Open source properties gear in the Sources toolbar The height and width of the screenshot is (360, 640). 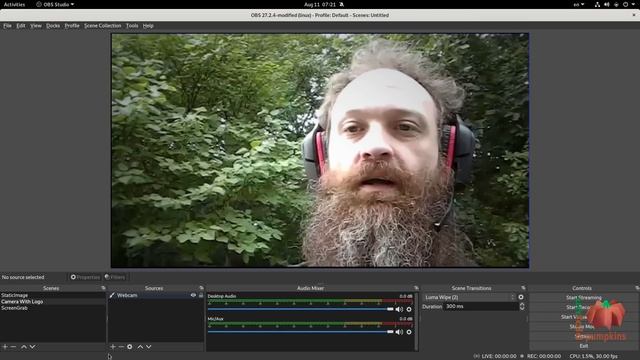coord(129,347)
